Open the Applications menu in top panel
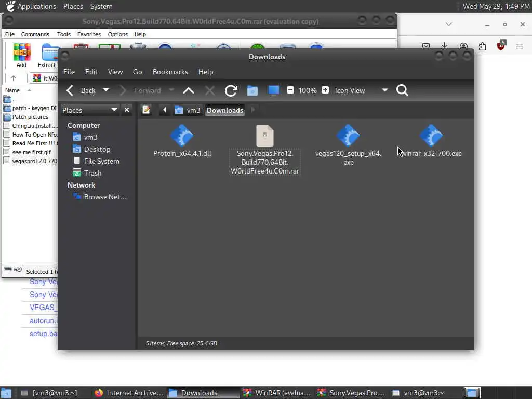This screenshot has width=532, height=399. (37, 6)
